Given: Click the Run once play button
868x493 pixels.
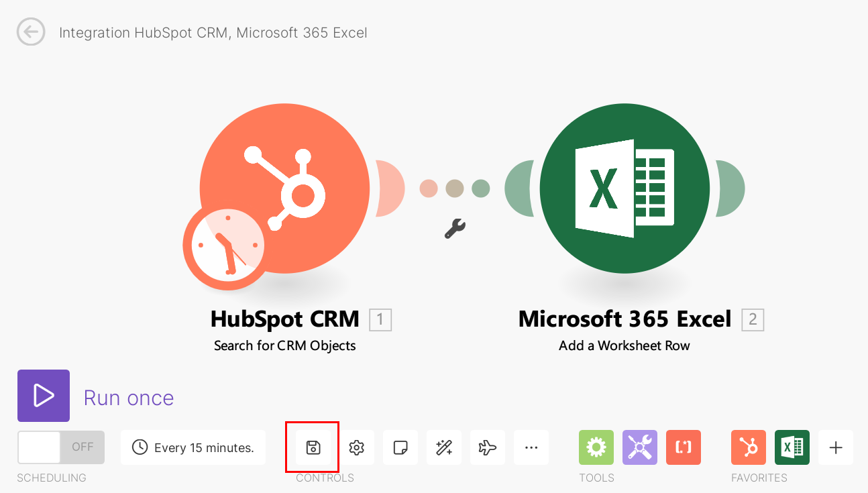Looking at the screenshot, I should pyautogui.click(x=44, y=396).
